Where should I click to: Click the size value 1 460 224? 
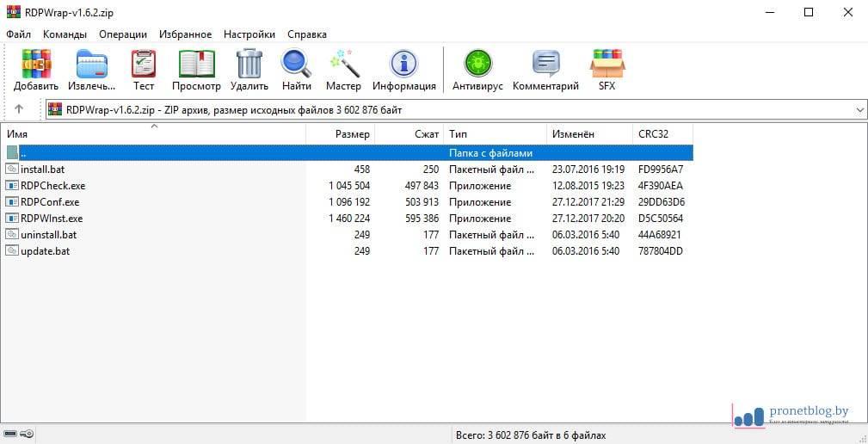click(x=349, y=218)
